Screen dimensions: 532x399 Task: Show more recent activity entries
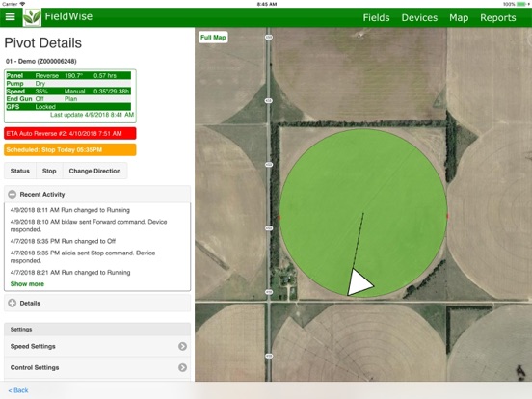click(27, 284)
